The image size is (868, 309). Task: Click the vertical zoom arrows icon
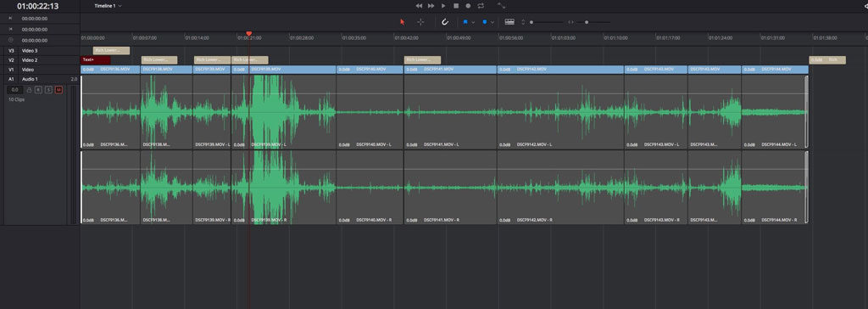coord(524,22)
